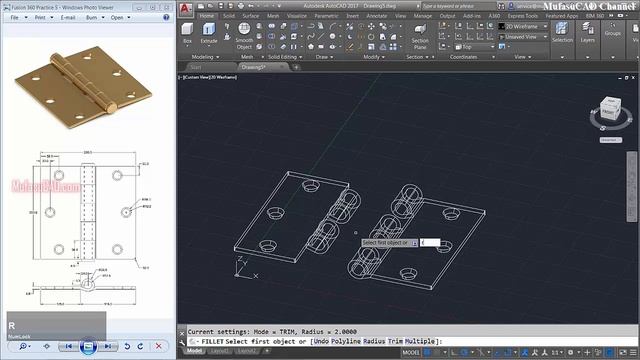
Task: Open Burn menu in Photo Viewer
Action: [x=95, y=18]
